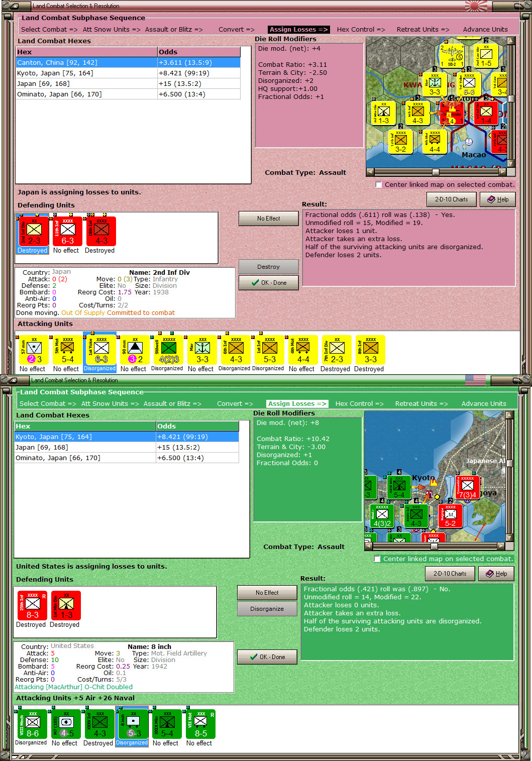Select the 25th Inf 8-3 defending unit
The height and width of the screenshot is (761, 532).
[x=33, y=606]
